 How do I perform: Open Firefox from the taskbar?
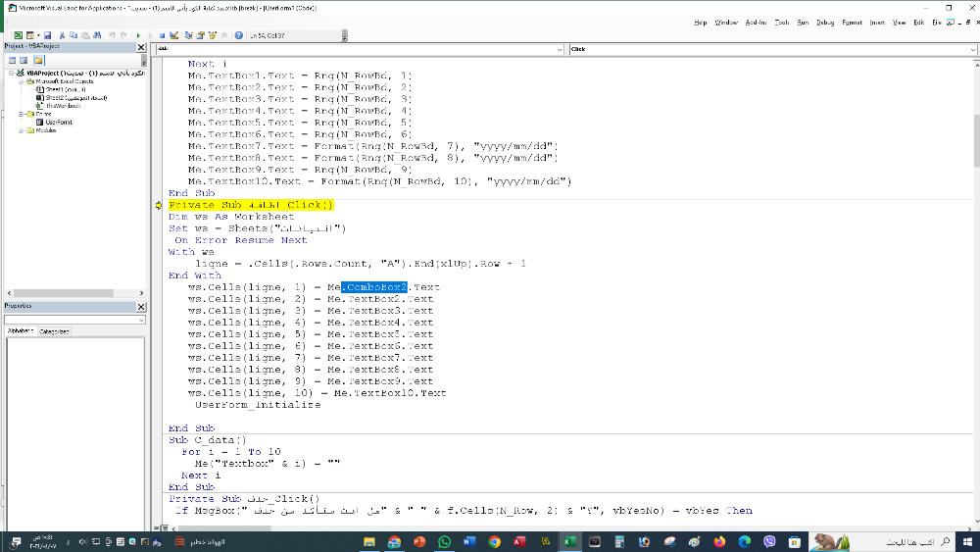click(719, 541)
